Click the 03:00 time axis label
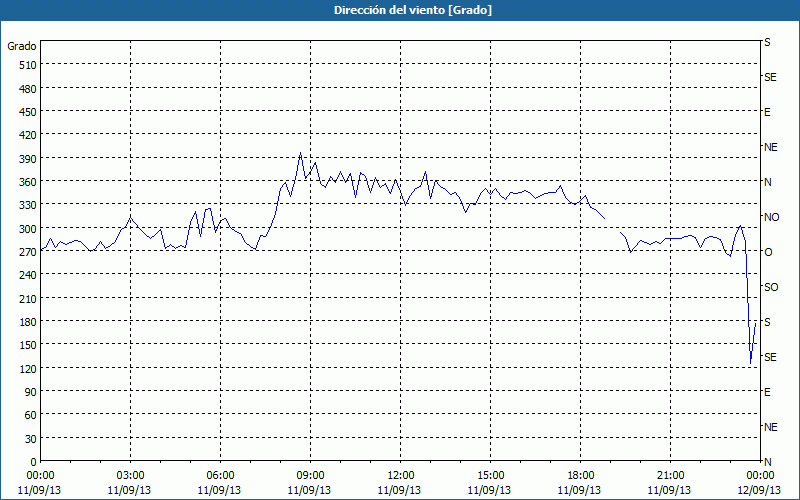Viewport: 800px width, 500px height. 130,476
